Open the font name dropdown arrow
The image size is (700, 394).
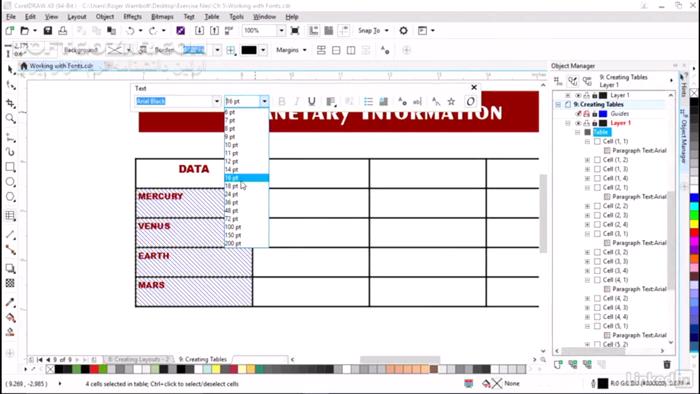[217, 101]
